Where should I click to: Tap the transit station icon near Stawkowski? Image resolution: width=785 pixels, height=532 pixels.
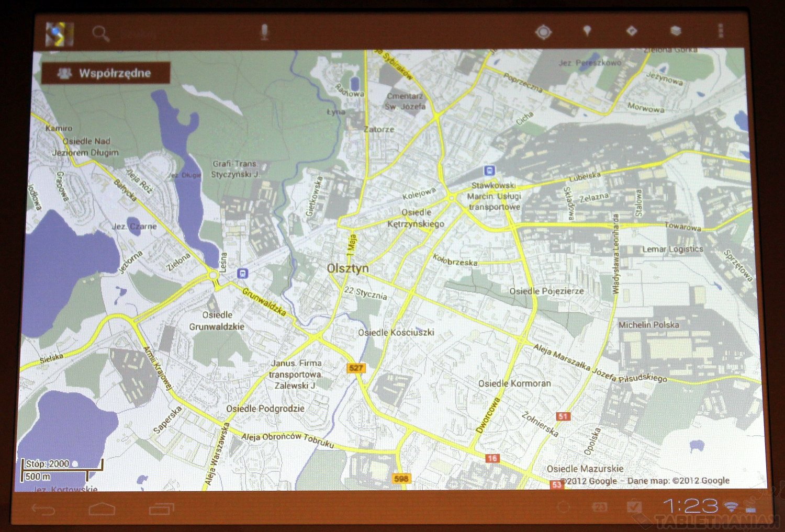pyautogui.click(x=489, y=171)
